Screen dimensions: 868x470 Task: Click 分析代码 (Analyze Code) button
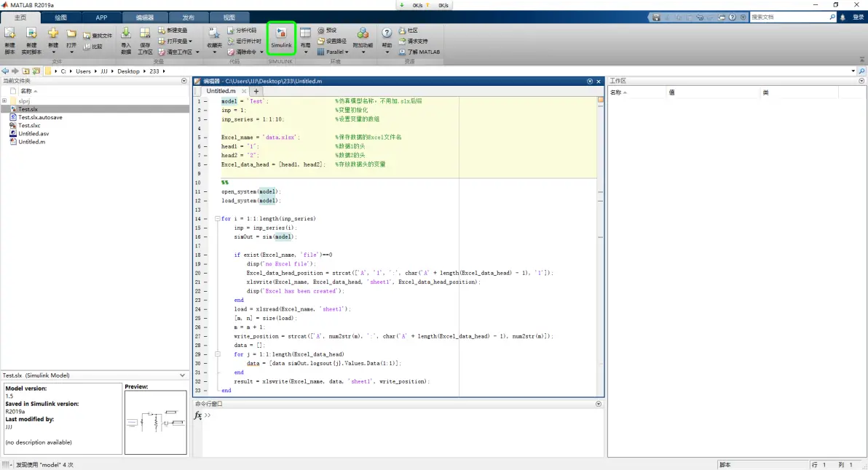(242, 31)
